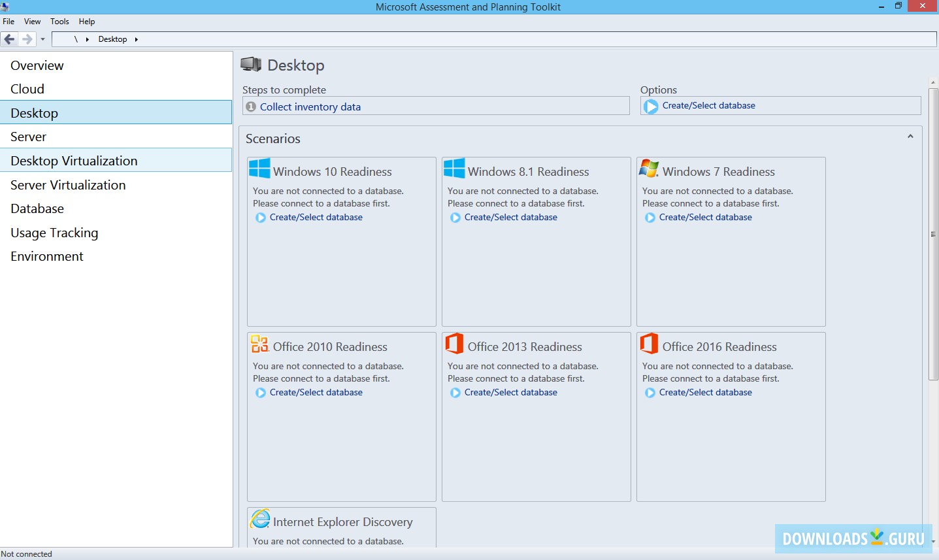The height and width of the screenshot is (560, 939).
Task: Click the scrollbar up arrow
Action: [933, 82]
